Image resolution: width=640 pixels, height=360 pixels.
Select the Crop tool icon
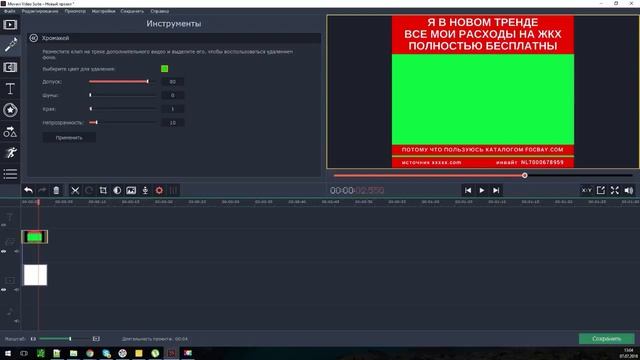[103, 190]
